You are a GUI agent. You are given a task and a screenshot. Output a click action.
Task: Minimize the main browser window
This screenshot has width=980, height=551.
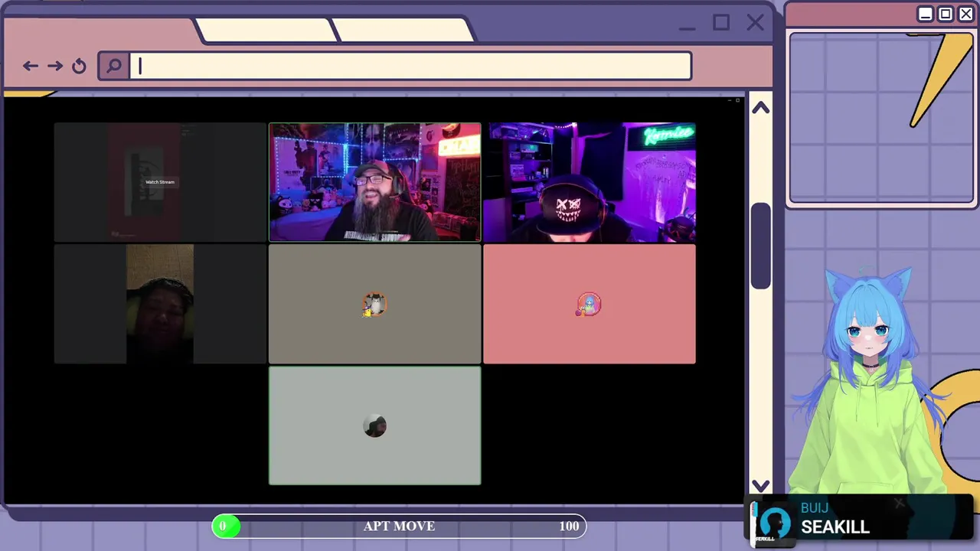point(687,28)
